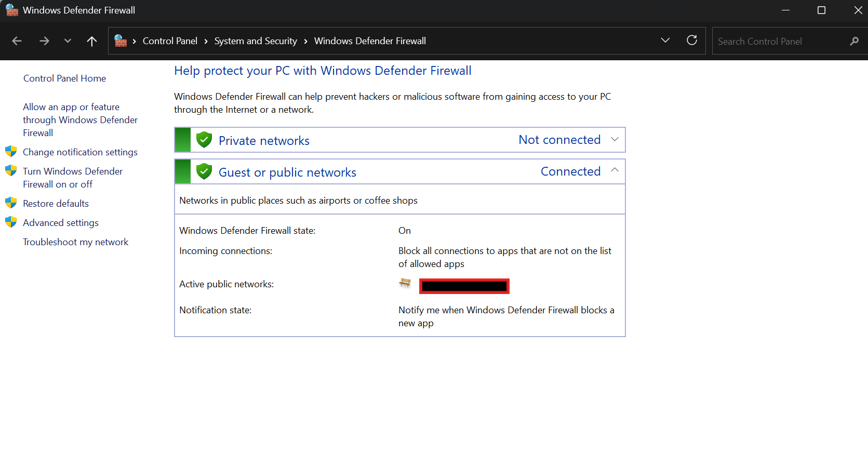
Task: Click the search magnifier icon
Action: pos(854,41)
